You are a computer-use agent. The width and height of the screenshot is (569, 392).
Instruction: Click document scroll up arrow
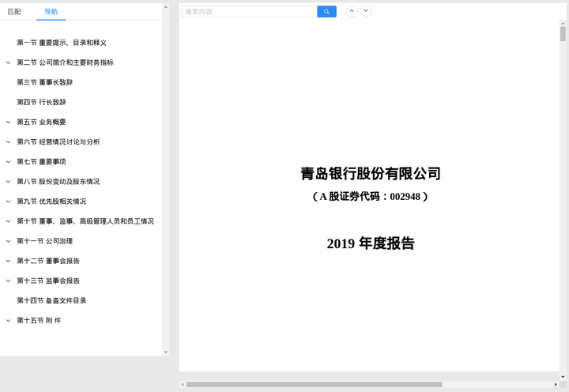(x=563, y=22)
